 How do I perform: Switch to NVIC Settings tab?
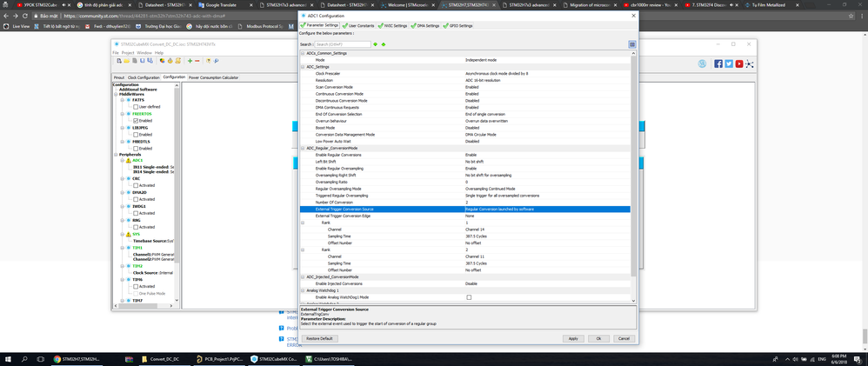[393, 26]
